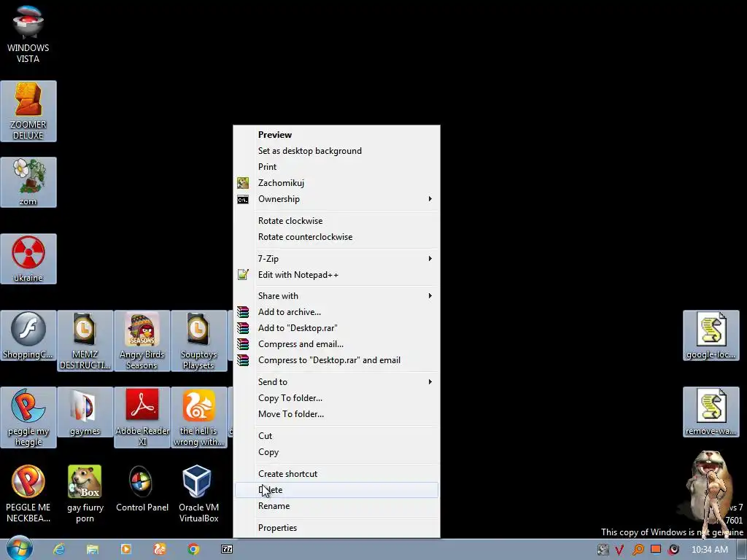Choose Add to "Desktop.rar"

pyautogui.click(x=336, y=328)
